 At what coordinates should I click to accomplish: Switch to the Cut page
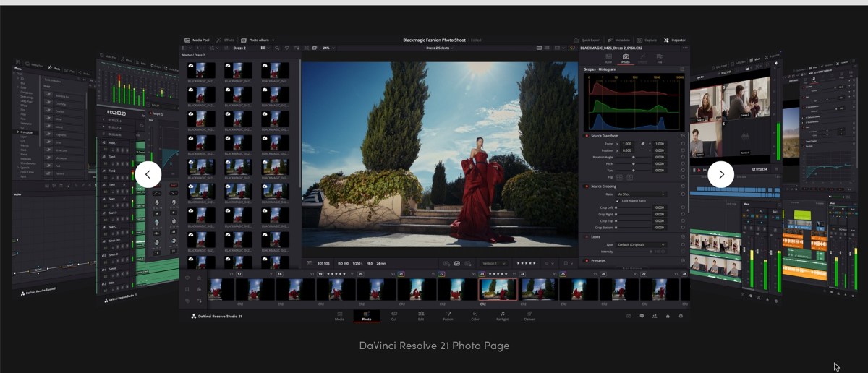(x=393, y=316)
